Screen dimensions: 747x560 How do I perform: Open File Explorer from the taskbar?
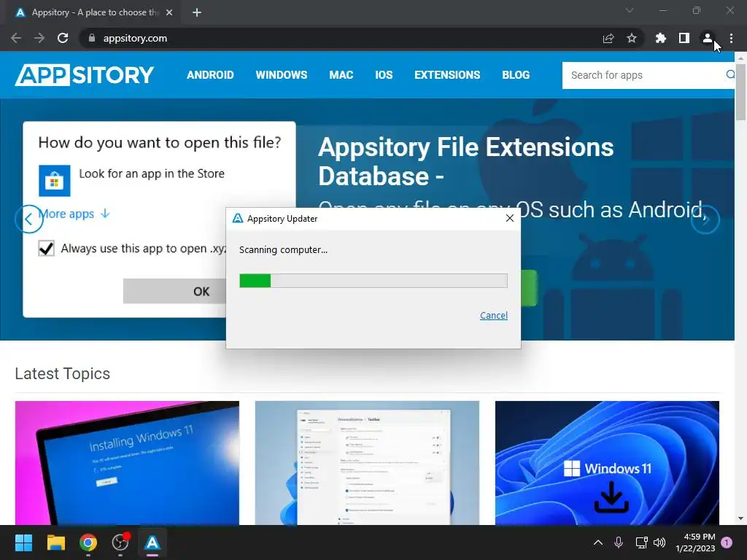tap(55, 542)
